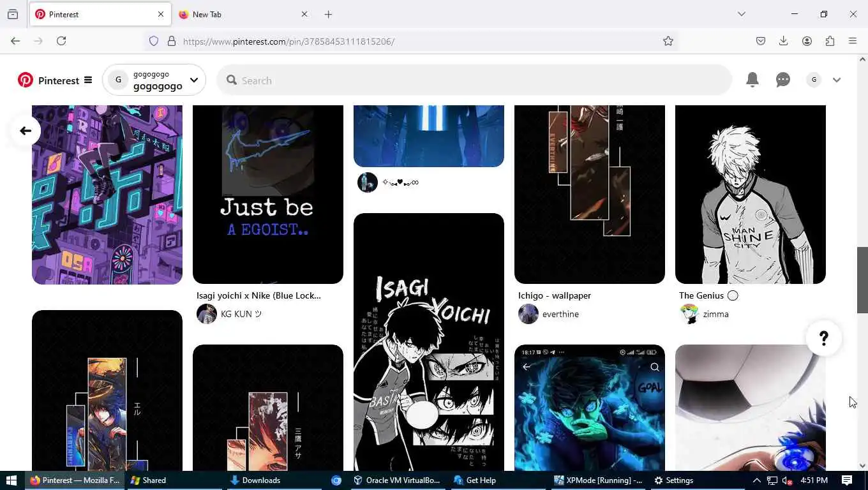Click zimma avatar image

689,314
